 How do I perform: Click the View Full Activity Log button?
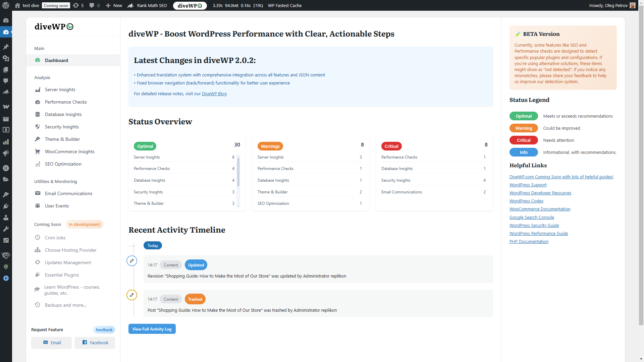click(152, 329)
